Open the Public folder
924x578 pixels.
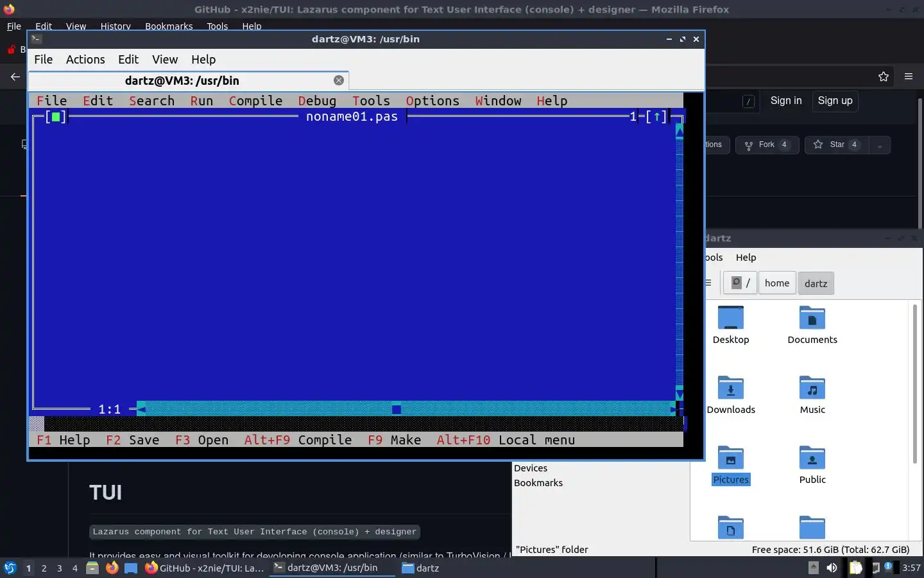(x=812, y=465)
